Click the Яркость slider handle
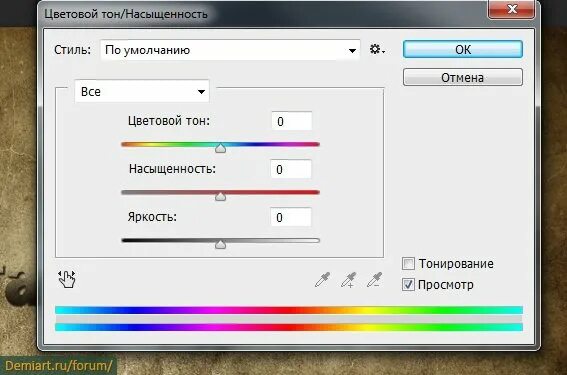Image resolution: width=567 pixels, height=375 pixels. [221, 244]
